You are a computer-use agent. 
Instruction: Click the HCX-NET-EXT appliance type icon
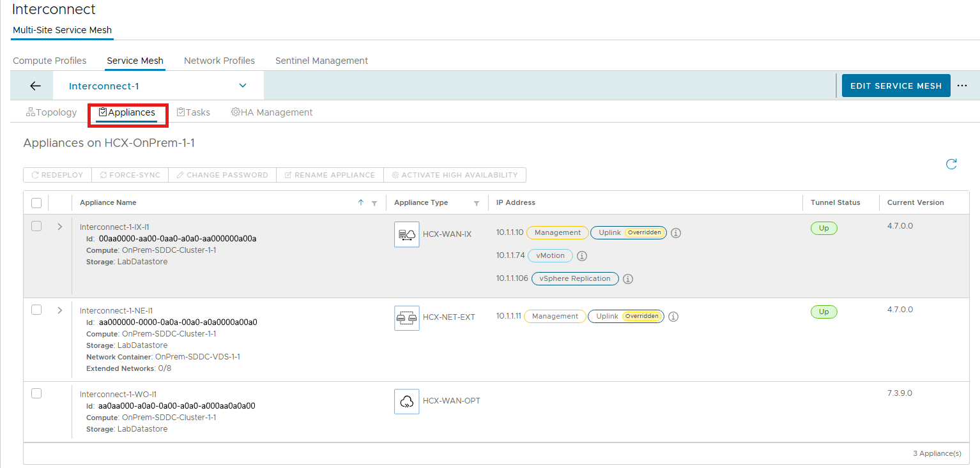pos(407,318)
